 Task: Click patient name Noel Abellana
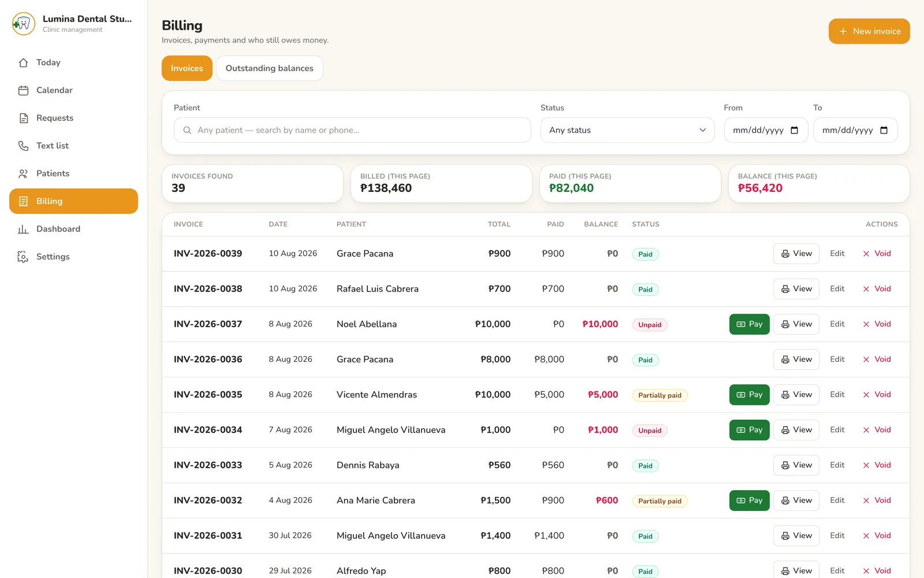pyautogui.click(x=367, y=324)
